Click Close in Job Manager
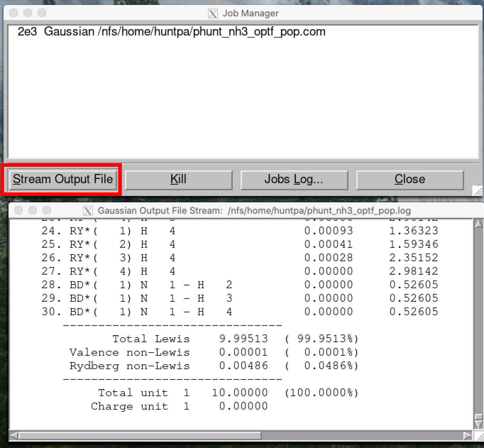The image size is (484, 448). [409, 180]
